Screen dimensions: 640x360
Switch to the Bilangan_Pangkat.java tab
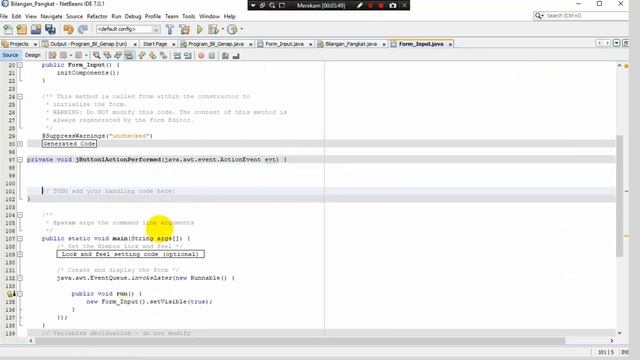(351, 44)
